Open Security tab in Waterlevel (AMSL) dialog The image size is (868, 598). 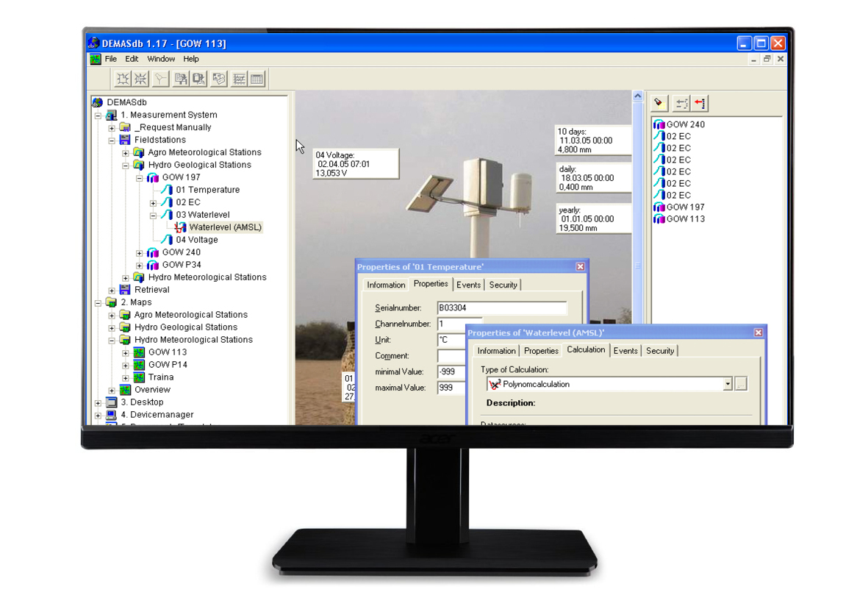(x=660, y=351)
